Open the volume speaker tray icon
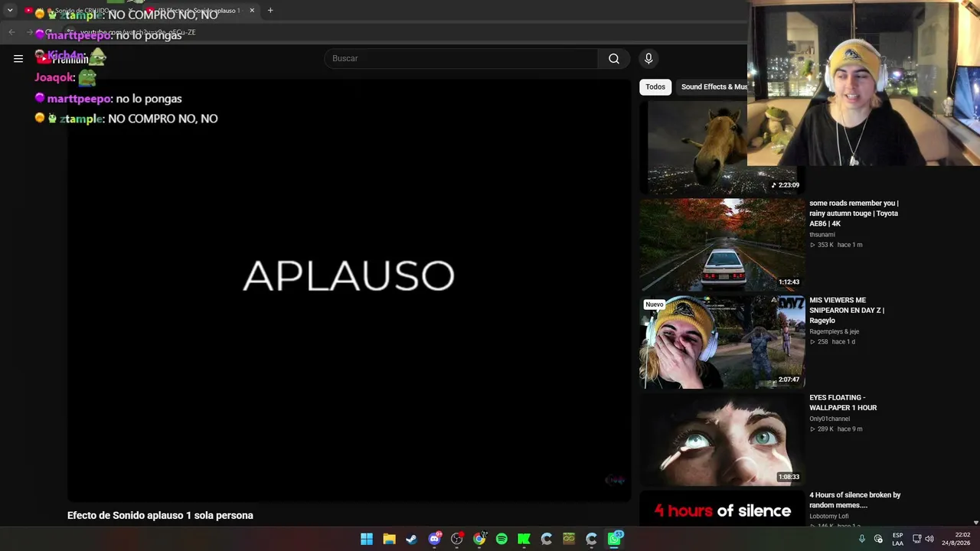The image size is (980, 551). (x=929, y=539)
